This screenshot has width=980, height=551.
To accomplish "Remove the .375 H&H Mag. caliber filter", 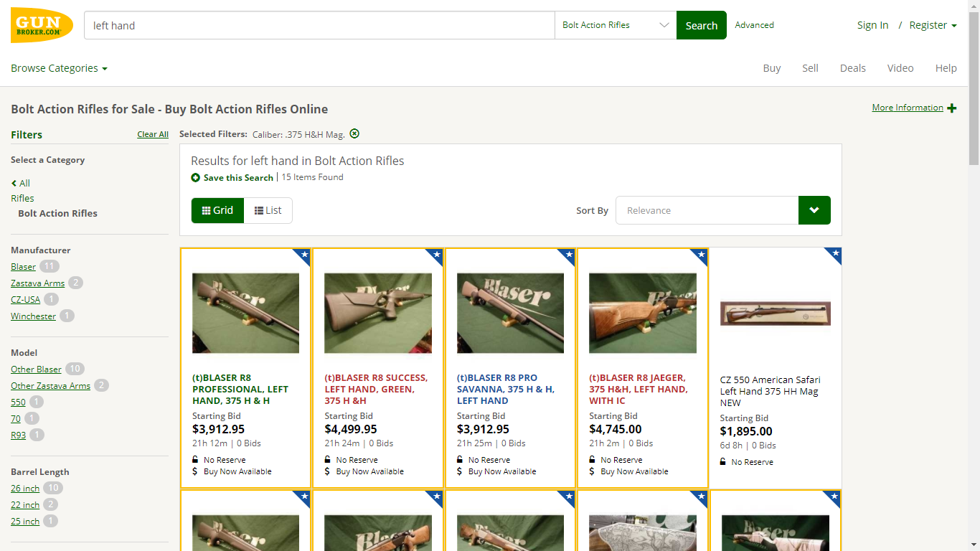I will [354, 133].
